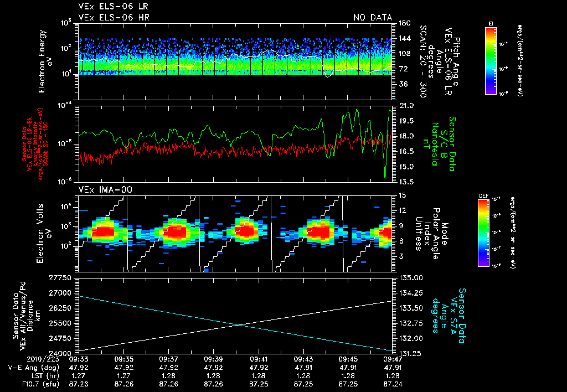Click the 09:43 time label
Image resolution: width=567 pixels, height=392 pixels.
[303, 359]
